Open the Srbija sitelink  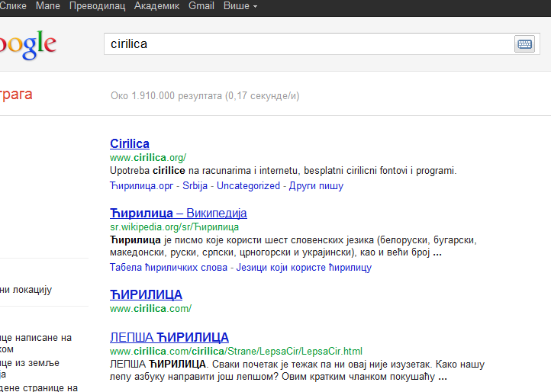[x=195, y=185]
